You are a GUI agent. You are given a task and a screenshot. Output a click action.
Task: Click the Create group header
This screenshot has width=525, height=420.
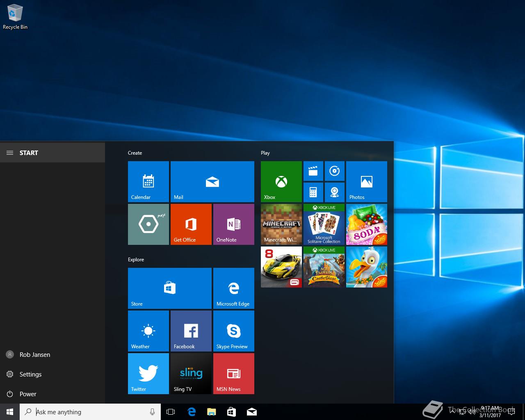[135, 153]
